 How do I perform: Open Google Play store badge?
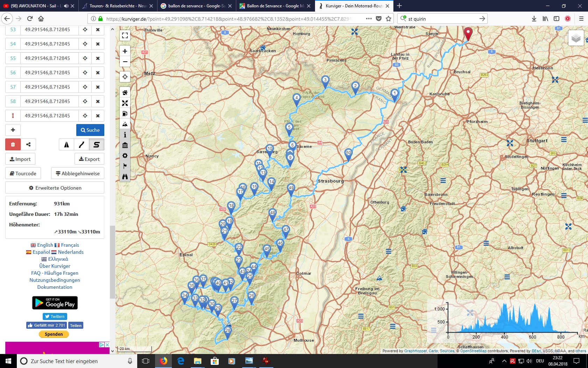click(x=55, y=303)
